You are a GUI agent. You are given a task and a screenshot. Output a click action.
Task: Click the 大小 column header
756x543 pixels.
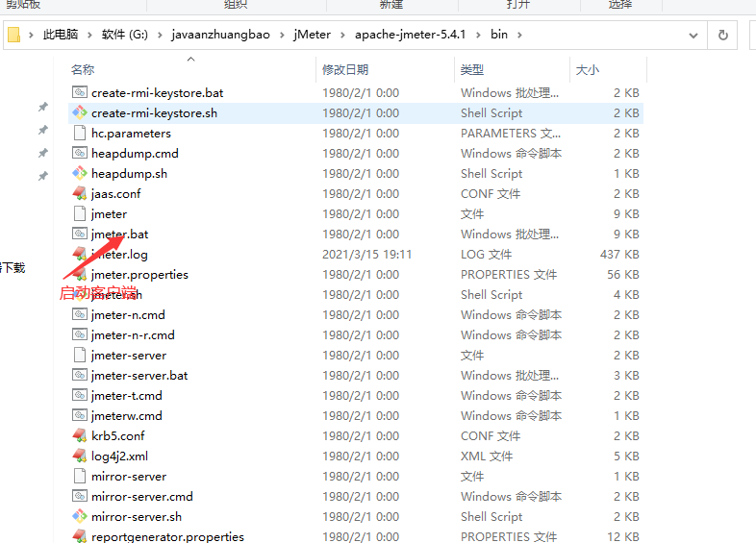(x=587, y=70)
